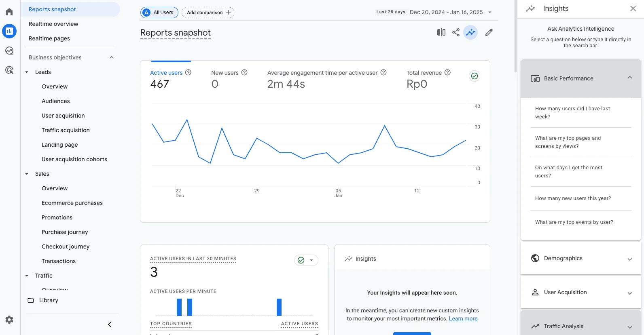Click the Demographics globe icon
The width and height of the screenshot is (644, 335).
[x=535, y=258]
